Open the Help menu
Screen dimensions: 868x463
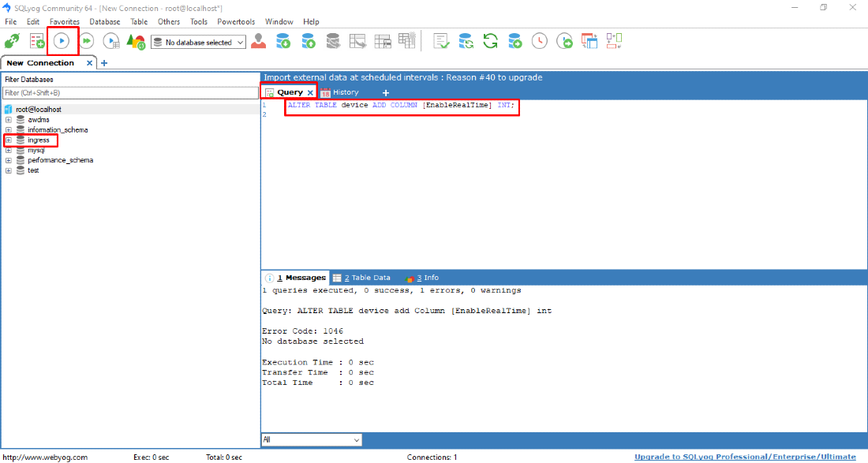coord(311,21)
